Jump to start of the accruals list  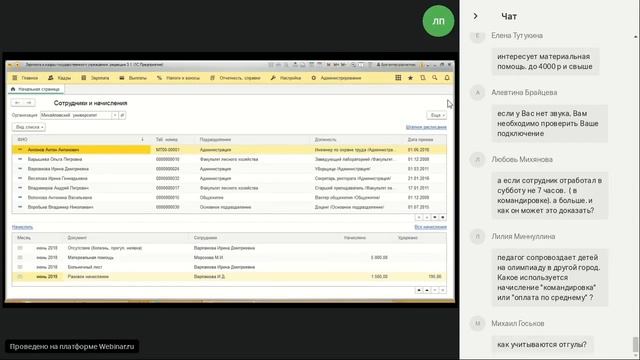[419, 290]
